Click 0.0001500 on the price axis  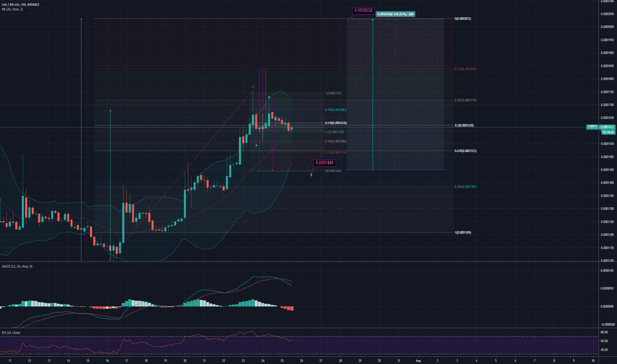[x=608, y=157]
